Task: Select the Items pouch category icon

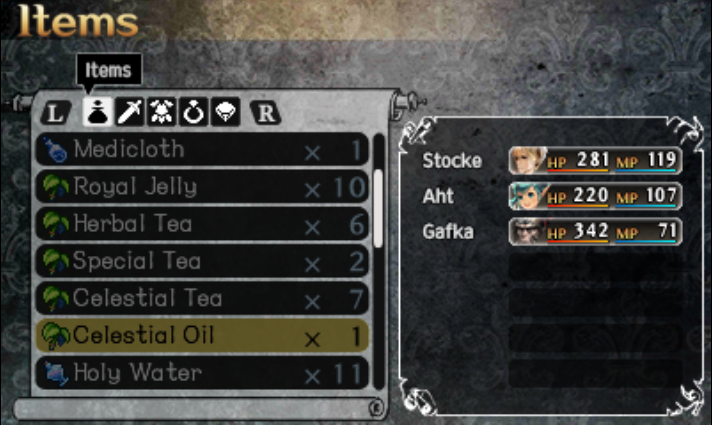Action: (x=98, y=112)
